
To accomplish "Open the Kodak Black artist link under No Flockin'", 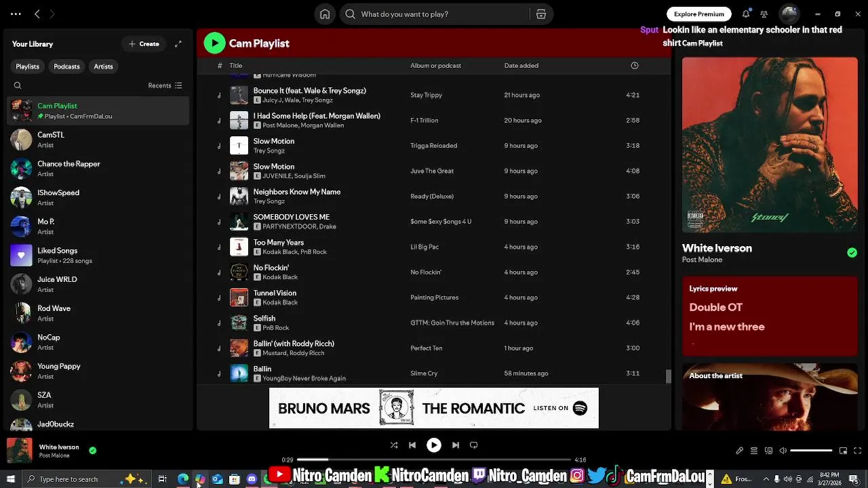I will pyautogui.click(x=280, y=277).
